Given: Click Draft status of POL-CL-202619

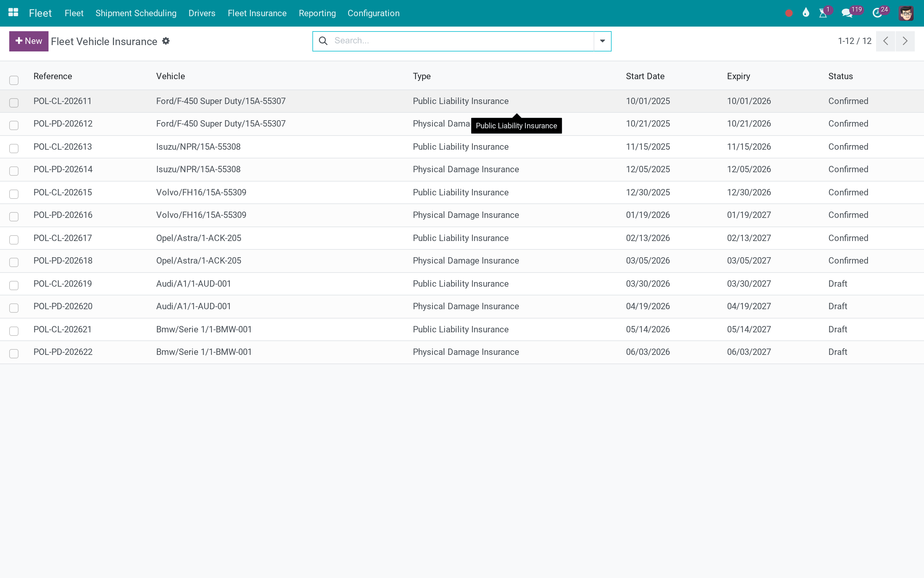Looking at the screenshot, I should click(837, 284).
